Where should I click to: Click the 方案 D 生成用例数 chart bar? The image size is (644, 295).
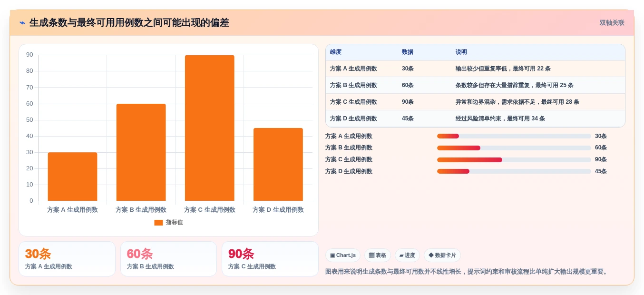278,164
